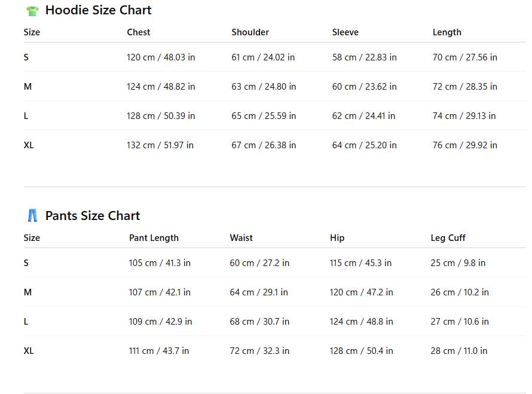Screen dimensions: 532x394
Task: Click the green hoodie icon
Action: click(x=32, y=11)
